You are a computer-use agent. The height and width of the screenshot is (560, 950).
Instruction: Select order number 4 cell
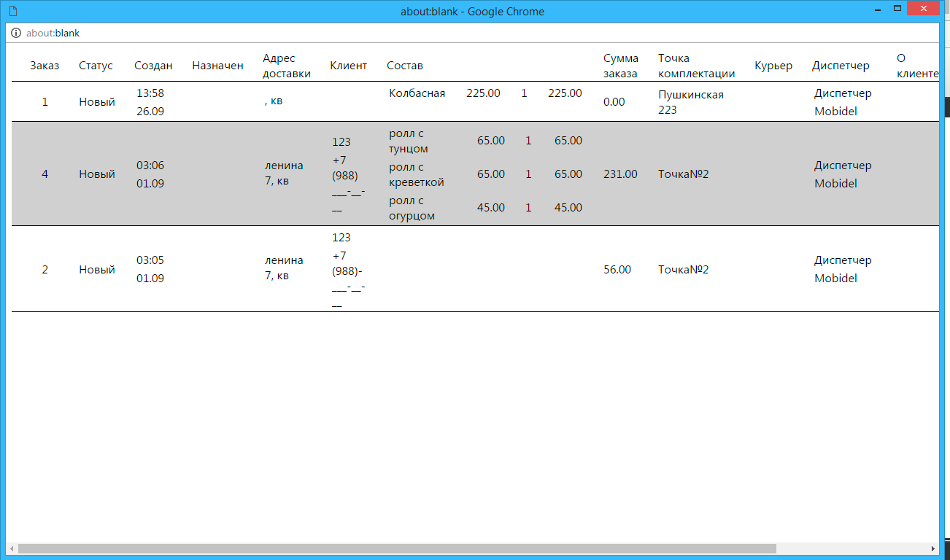[x=45, y=174]
